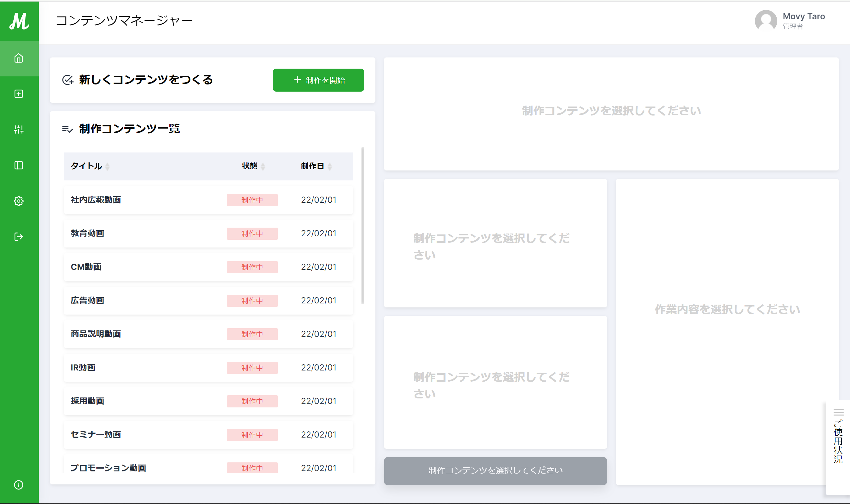This screenshot has width=850, height=504.
Task: Click the Movy Taro user avatar
Action: [x=766, y=21]
